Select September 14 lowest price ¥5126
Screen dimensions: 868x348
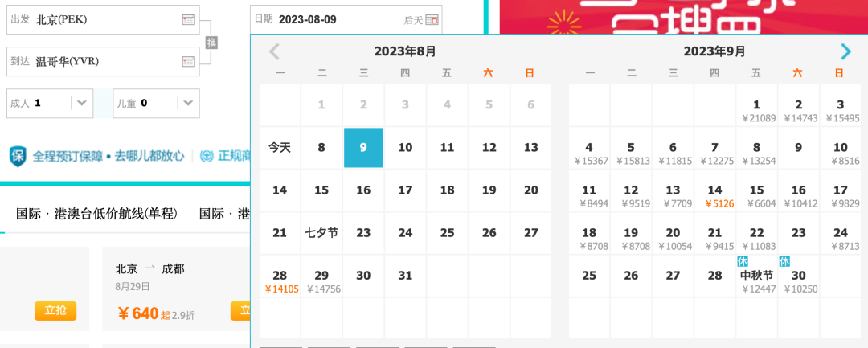pos(714,190)
